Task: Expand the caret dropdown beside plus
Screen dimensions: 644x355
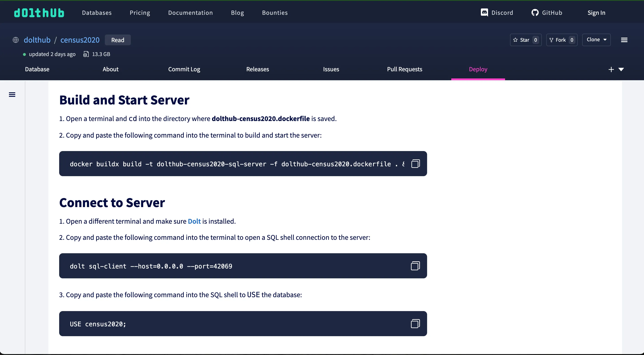Action: [621, 69]
